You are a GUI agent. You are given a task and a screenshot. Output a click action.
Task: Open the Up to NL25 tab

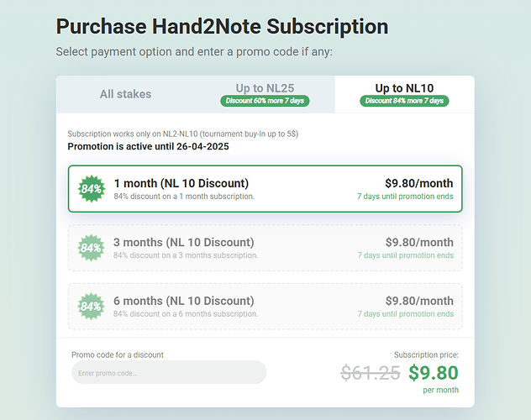[265, 87]
